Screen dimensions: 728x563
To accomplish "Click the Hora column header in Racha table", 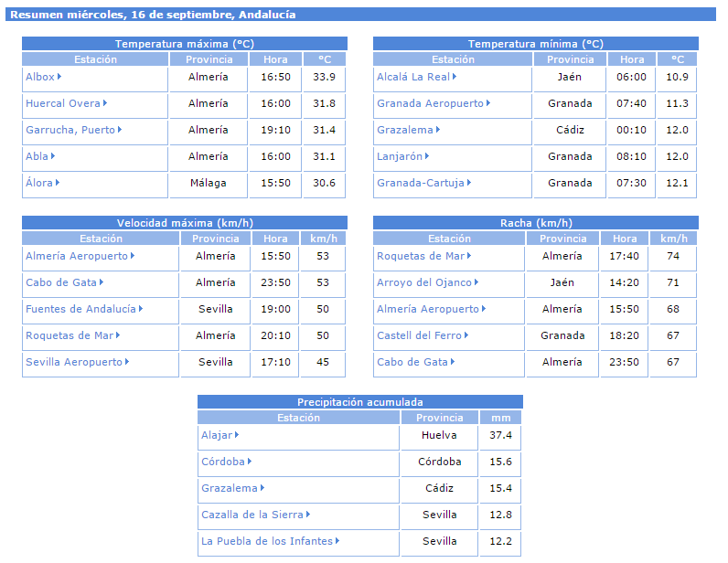I will tap(626, 239).
